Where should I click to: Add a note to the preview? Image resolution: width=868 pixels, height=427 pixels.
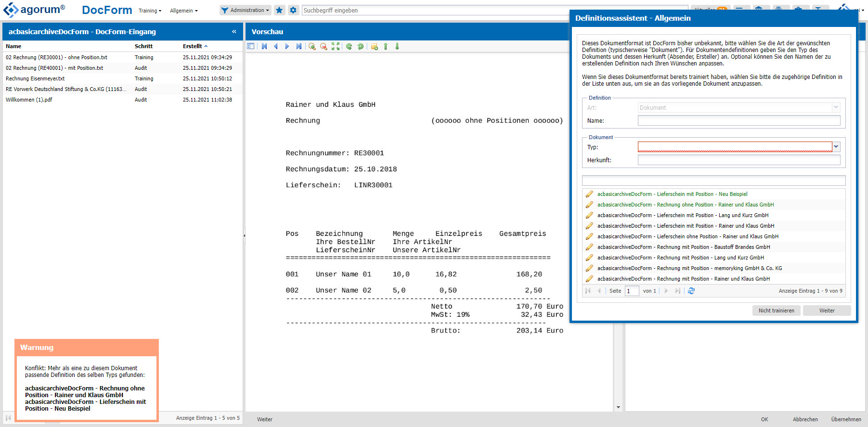(374, 46)
